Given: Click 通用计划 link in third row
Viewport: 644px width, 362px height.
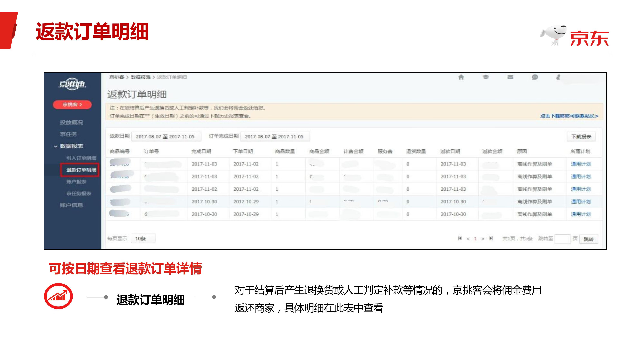Looking at the screenshot, I should pyautogui.click(x=581, y=189).
